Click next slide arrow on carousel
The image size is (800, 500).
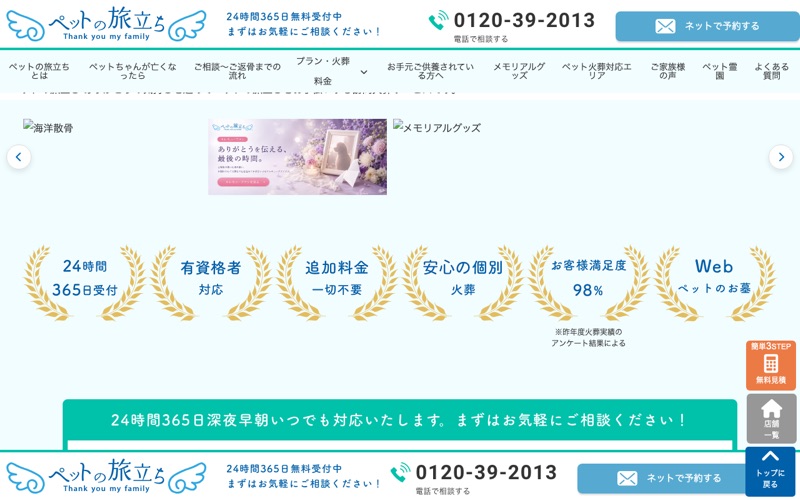(781, 157)
